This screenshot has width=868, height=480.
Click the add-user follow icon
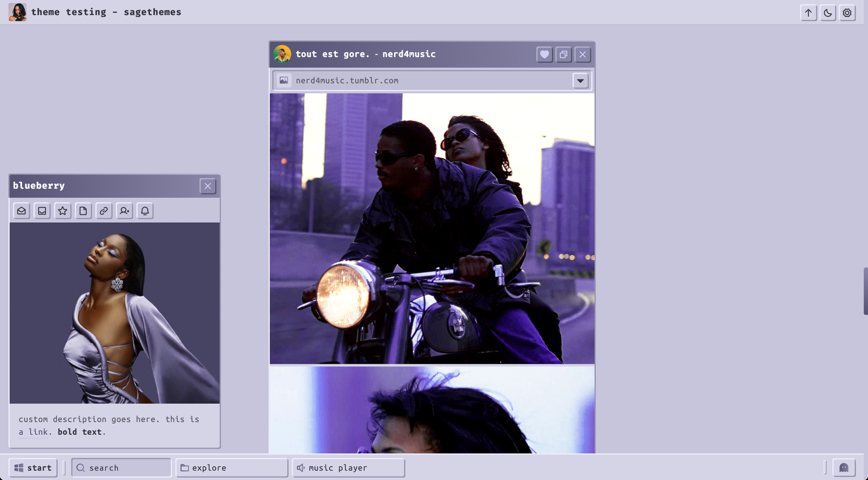(x=124, y=211)
